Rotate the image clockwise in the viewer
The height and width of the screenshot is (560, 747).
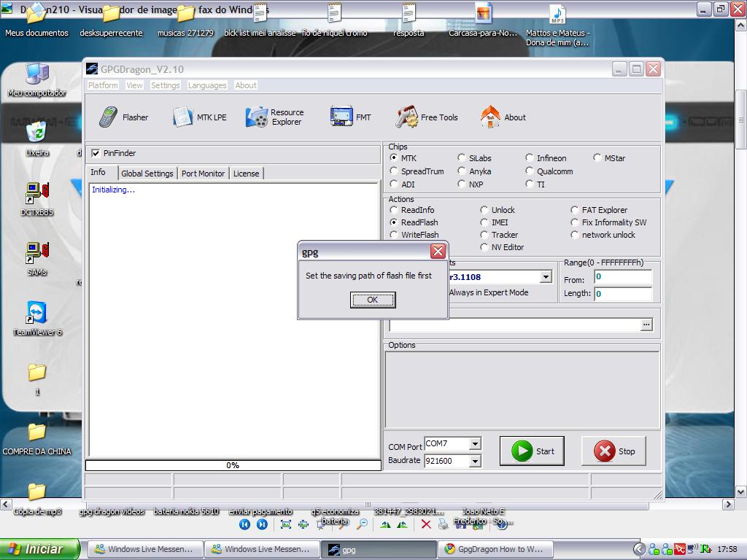[385, 524]
